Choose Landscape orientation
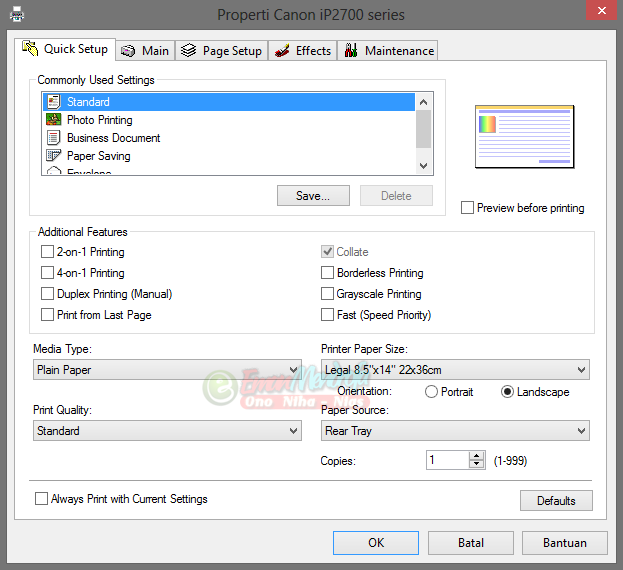Image resolution: width=623 pixels, height=570 pixels. click(507, 392)
